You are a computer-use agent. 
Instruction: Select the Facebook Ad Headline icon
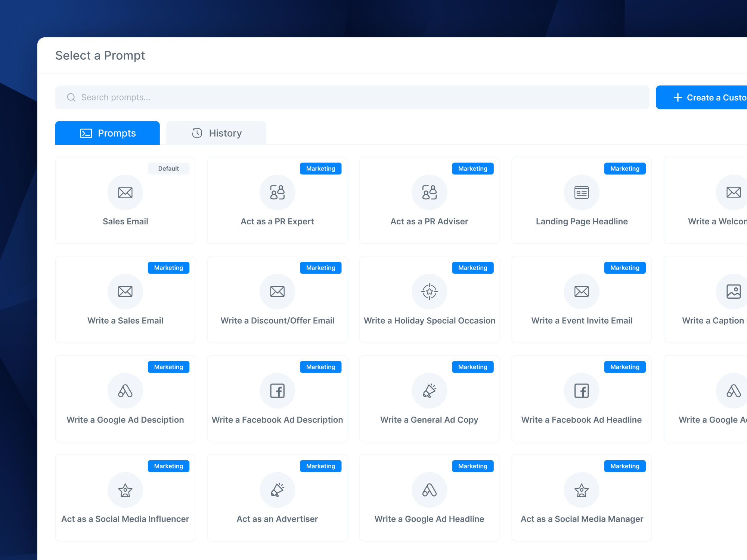pyautogui.click(x=581, y=391)
